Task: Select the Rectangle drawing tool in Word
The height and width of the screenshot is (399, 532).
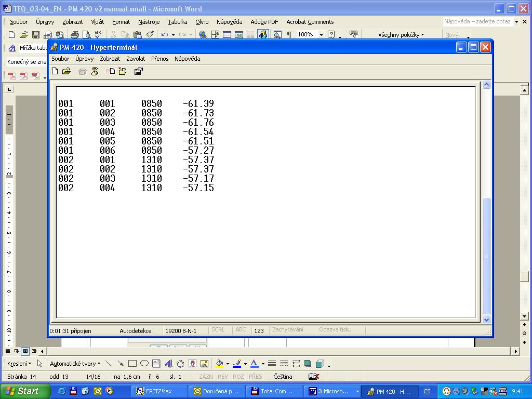Action: [132, 364]
